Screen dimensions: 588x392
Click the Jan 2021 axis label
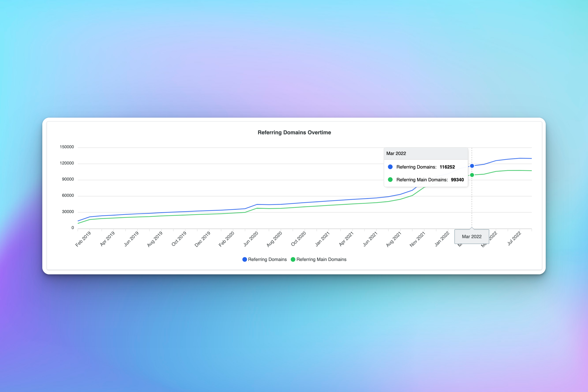point(322,239)
